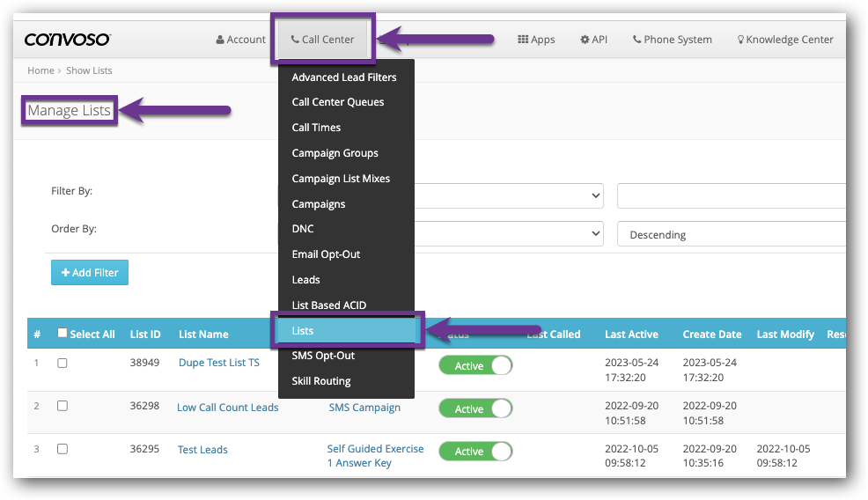Expand the Filter By dropdown arrow
The height and width of the screenshot is (500, 868).
click(595, 195)
